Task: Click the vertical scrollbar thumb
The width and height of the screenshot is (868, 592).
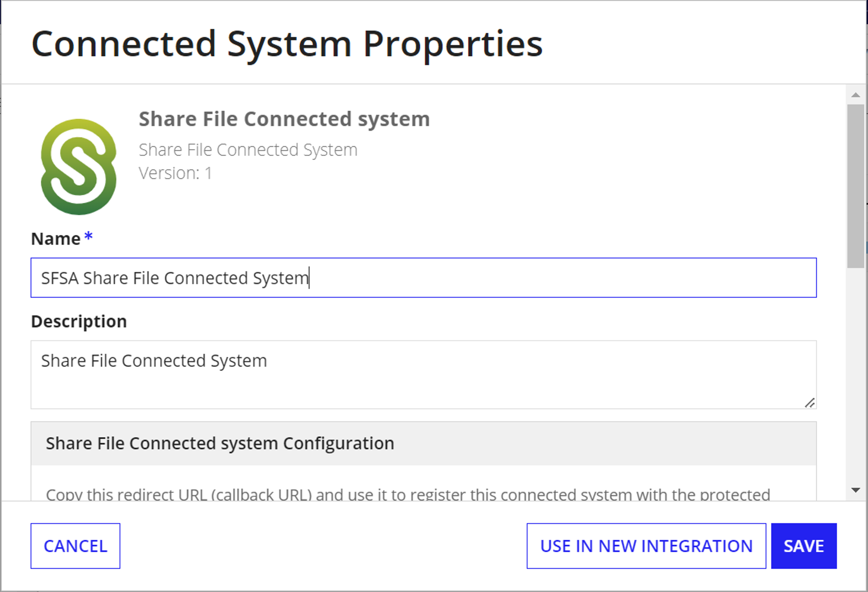Action: coord(856,186)
